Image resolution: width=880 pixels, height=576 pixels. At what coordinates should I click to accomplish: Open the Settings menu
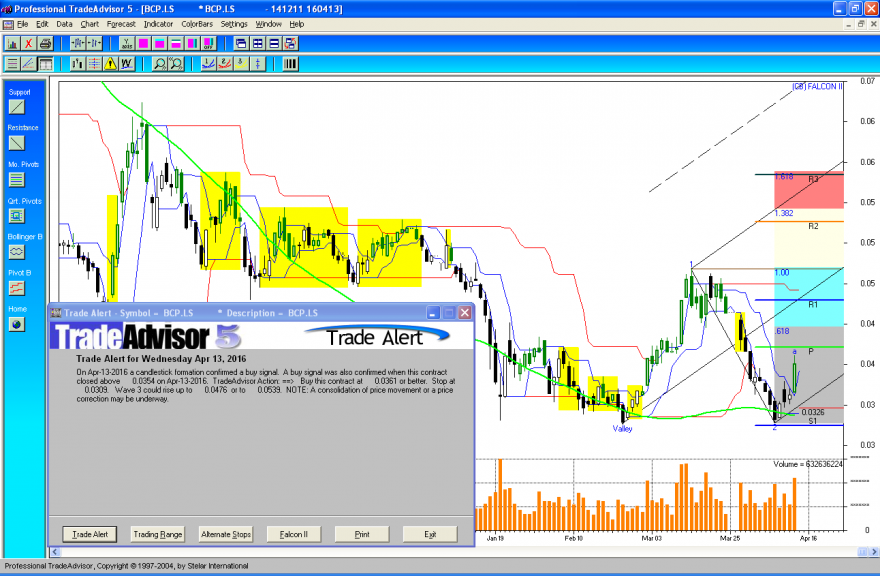(x=233, y=24)
